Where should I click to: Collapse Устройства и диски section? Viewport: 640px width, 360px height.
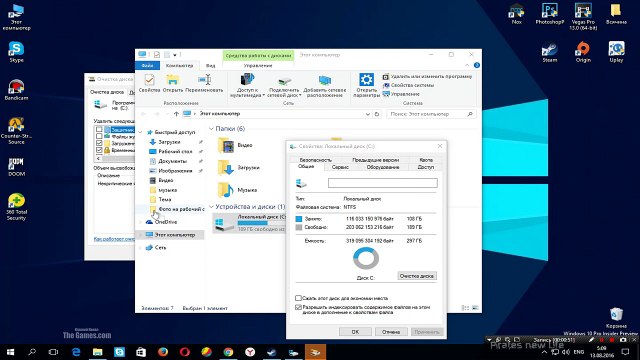coord(211,207)
